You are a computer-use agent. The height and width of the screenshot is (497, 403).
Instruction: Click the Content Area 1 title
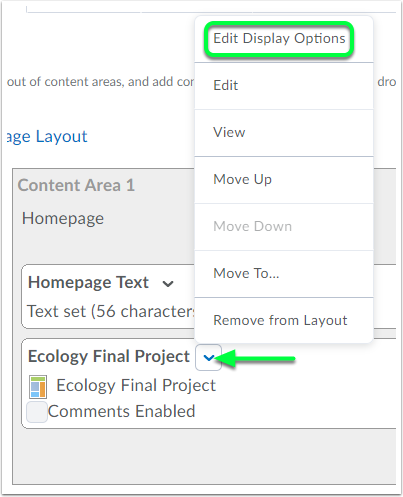76,185
